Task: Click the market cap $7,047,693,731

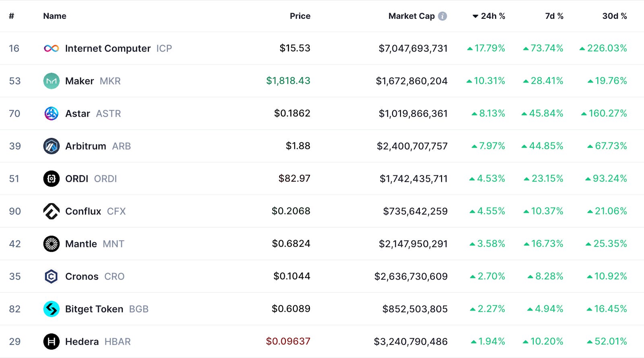Action: pyautogui.click(x=413, y=48)
